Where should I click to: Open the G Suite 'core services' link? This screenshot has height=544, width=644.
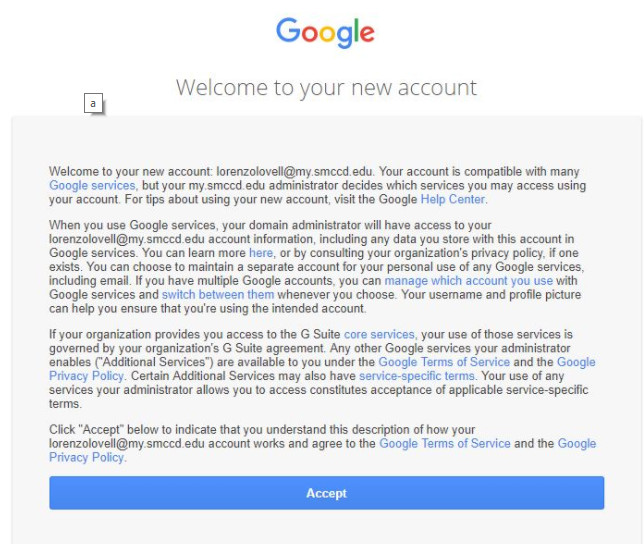click(x=379, y=335)
